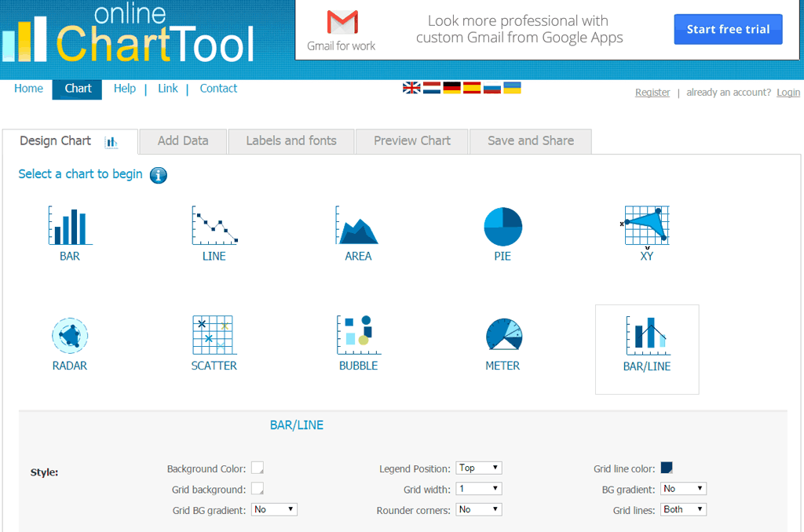Choose the LINE chart type icon

click(x=214, y=225)
